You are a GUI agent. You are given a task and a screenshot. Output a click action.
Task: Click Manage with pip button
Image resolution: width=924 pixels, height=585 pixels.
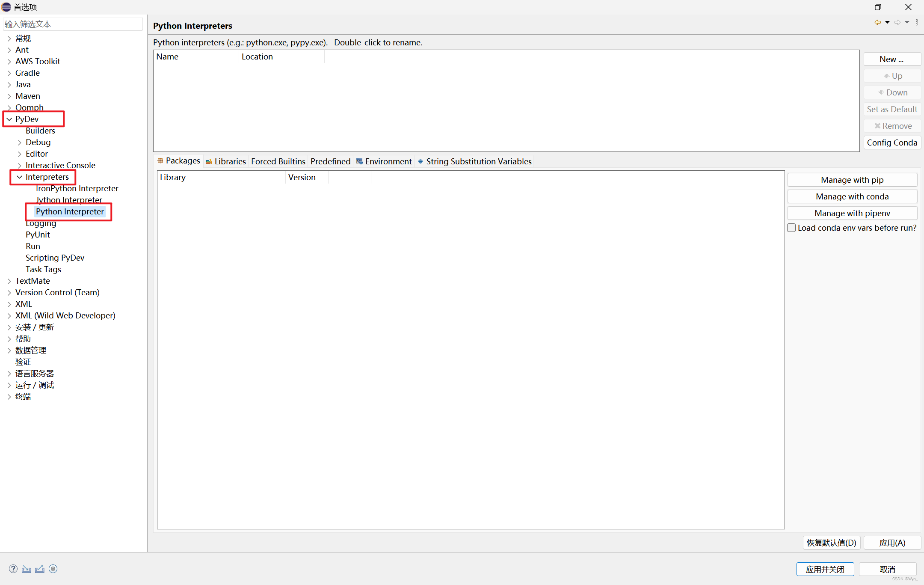pos(852,180)
